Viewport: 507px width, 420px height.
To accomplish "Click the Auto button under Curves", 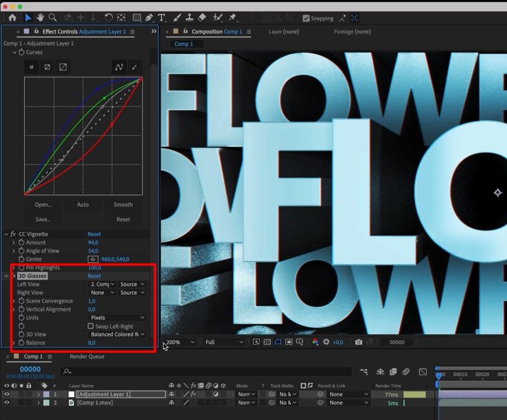I will pos(83,205).
